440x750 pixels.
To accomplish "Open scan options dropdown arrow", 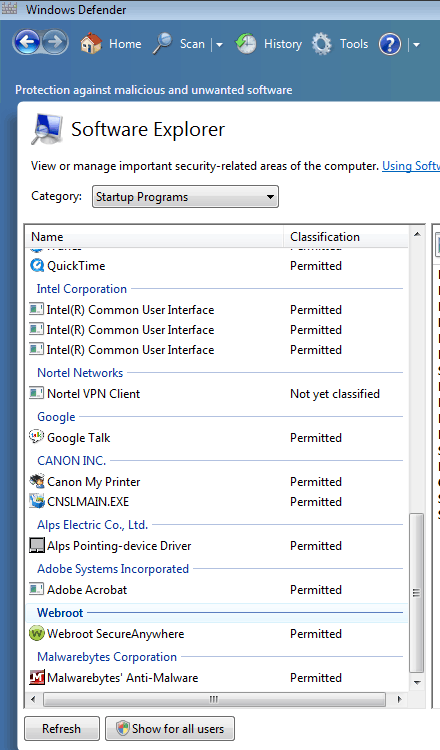I will 219,45.
